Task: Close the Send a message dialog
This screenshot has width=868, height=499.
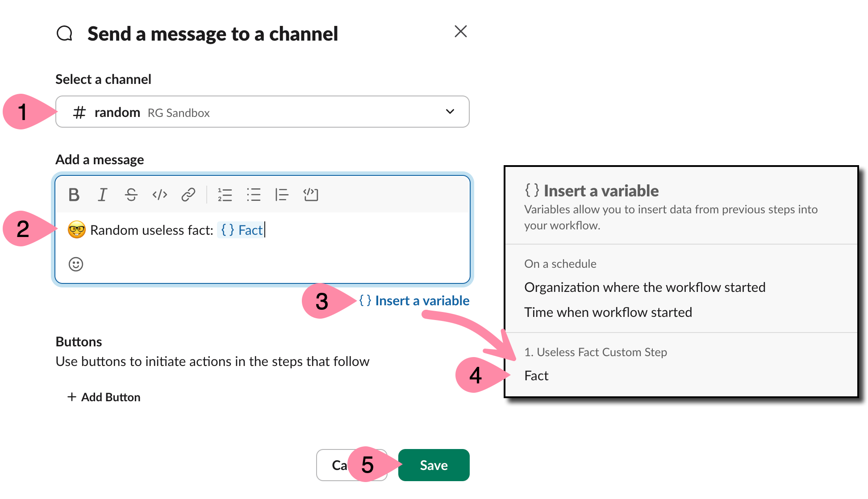Action: tap(461, 32)
